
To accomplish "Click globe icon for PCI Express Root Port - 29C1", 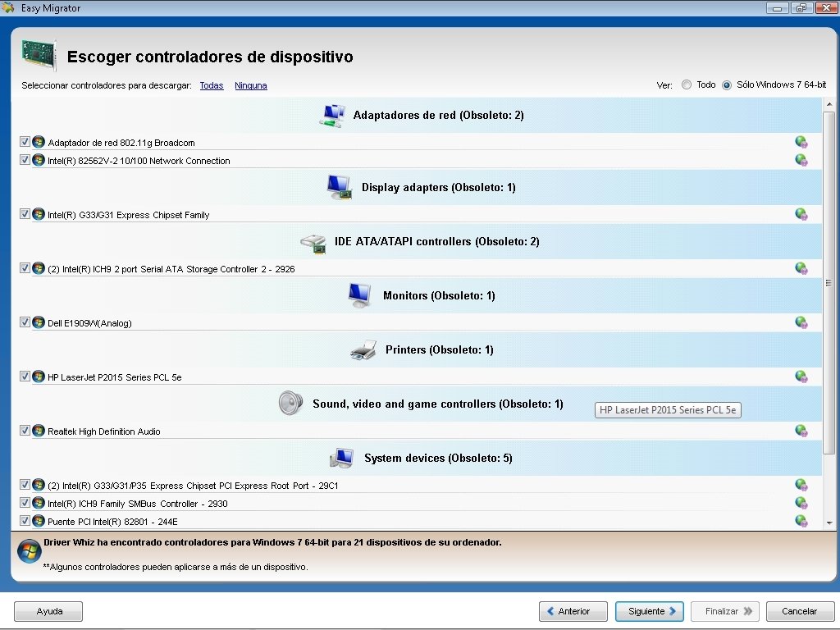I will (801, 485).
